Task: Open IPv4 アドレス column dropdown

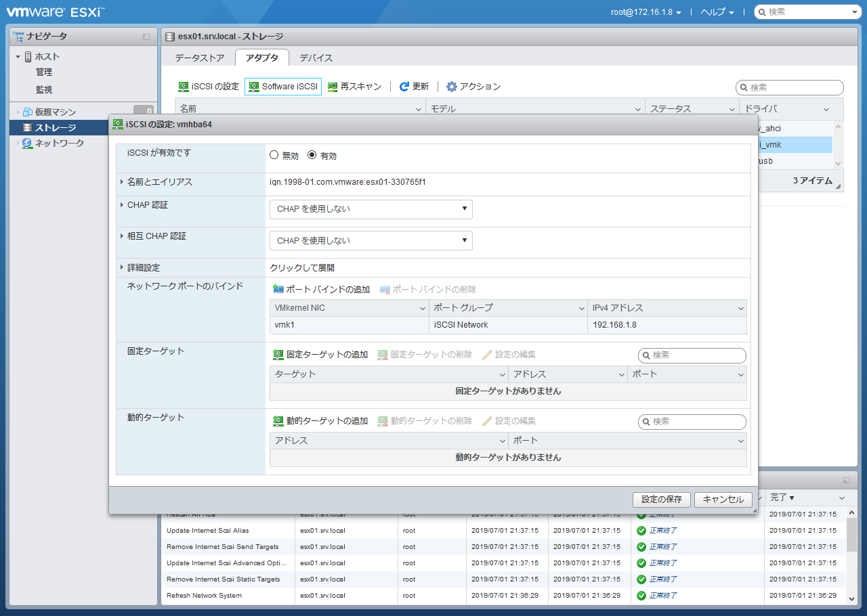Action: coord(741,308)
